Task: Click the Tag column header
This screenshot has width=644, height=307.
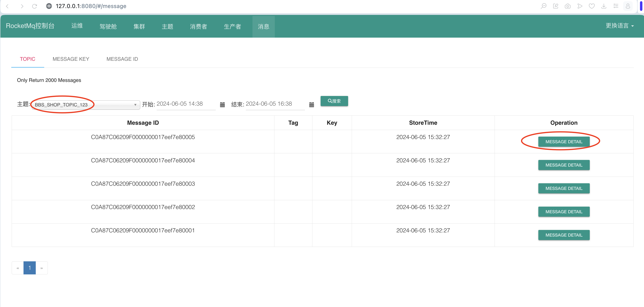Action: tap(293, 123)
